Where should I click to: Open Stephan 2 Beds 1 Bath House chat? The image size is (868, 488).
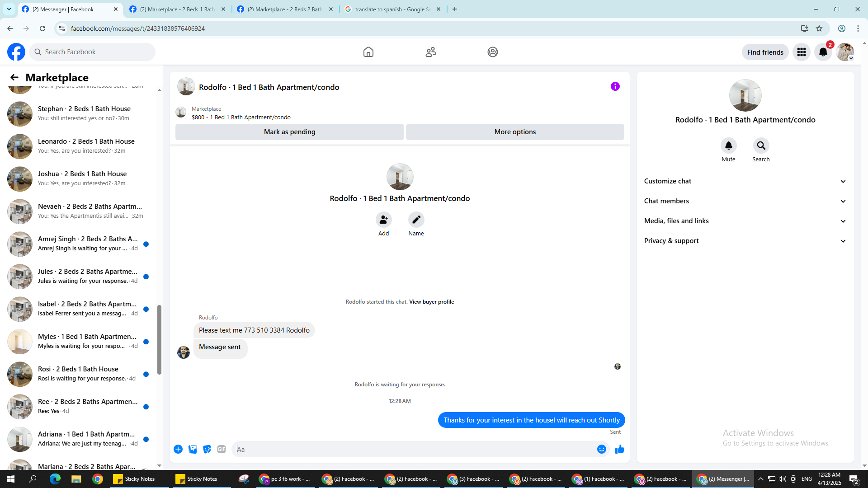point(80,113)
